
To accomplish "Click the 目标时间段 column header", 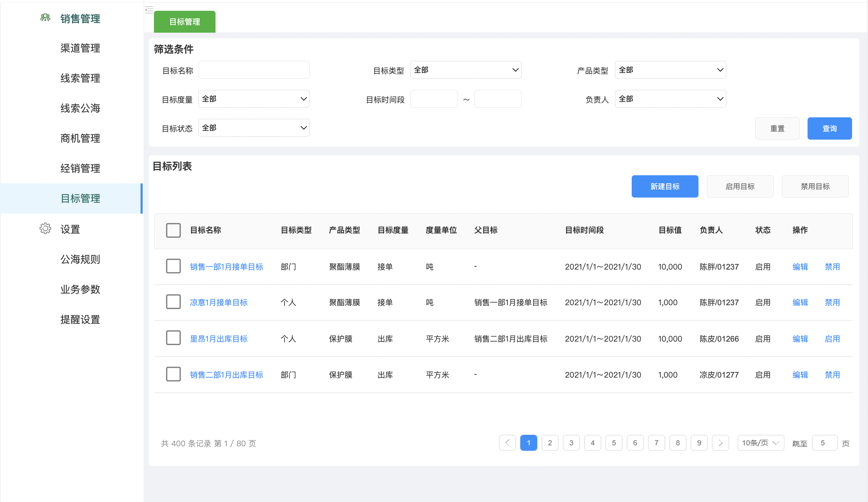I will click(584, 230).
